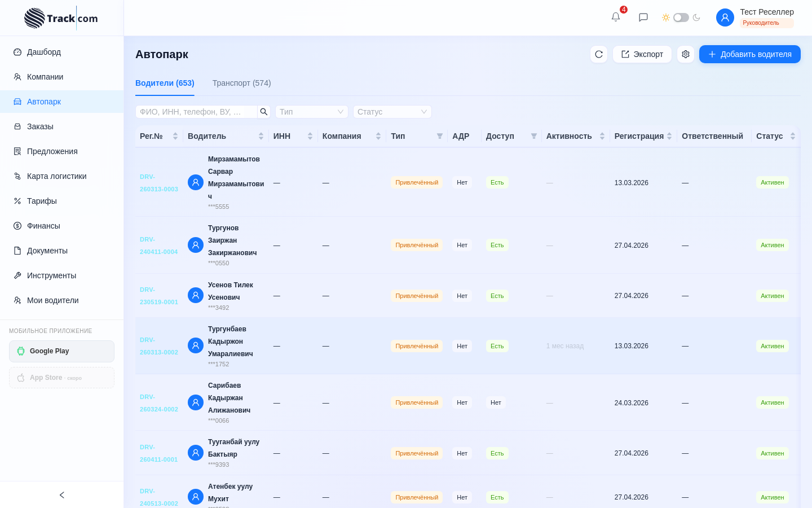Click Нет access tag in Сарибаев row

coord(496,402)
